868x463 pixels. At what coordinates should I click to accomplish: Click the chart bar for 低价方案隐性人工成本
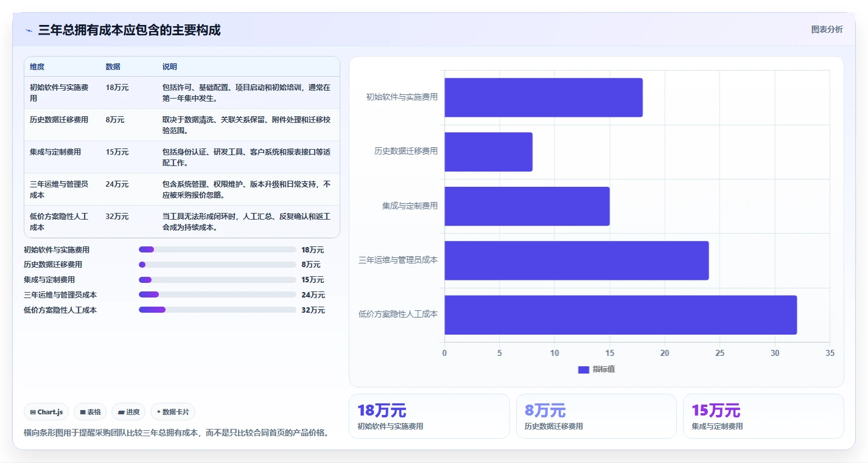(x=621, y=315)
